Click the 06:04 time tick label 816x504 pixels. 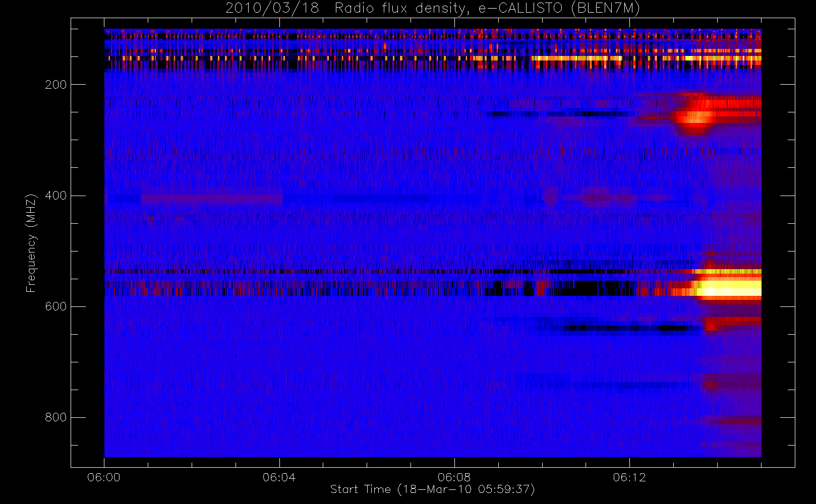tap(279, 477)
